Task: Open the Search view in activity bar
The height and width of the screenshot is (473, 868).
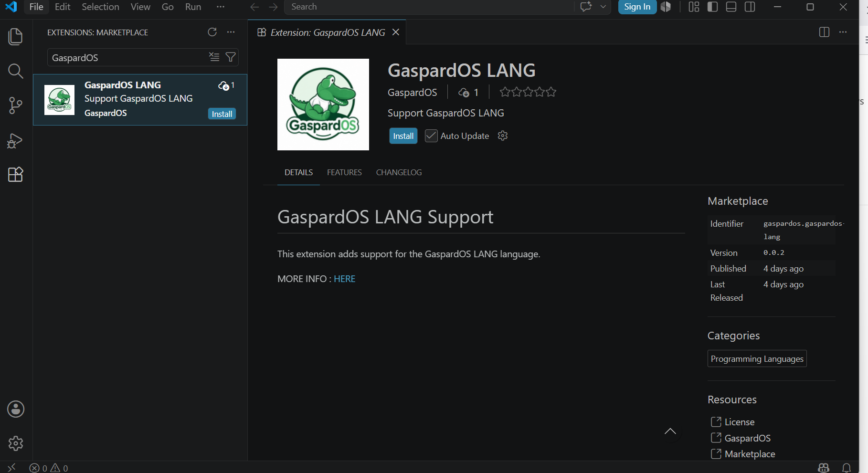Action: pos(16,71)
